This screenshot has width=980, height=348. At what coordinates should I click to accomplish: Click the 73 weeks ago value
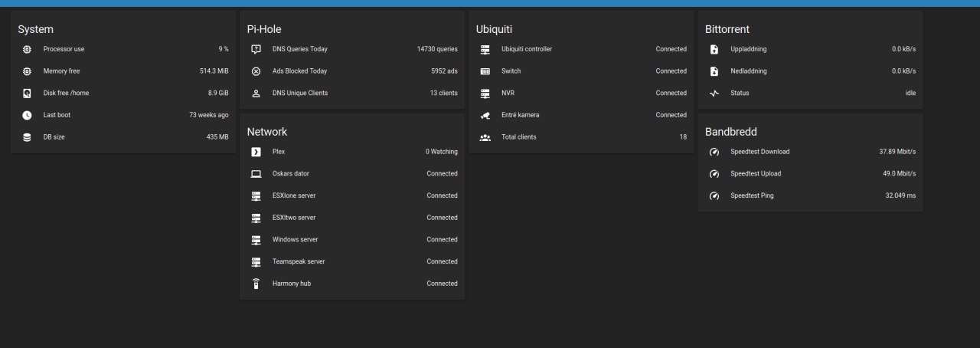pyautogui.click(x=209, y=115)
